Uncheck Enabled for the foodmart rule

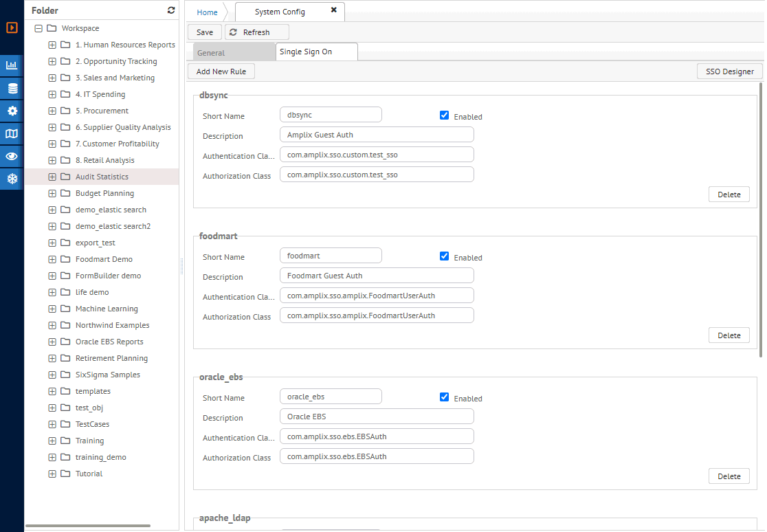coord(444,256)
